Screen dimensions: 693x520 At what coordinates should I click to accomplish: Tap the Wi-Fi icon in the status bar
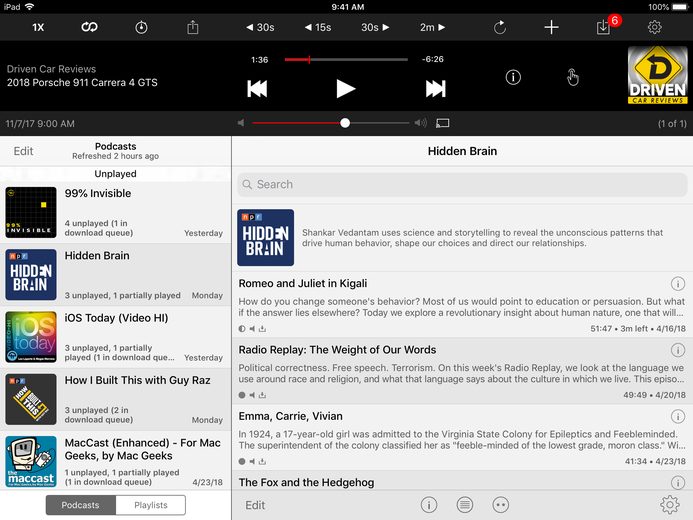pos(30,7)
